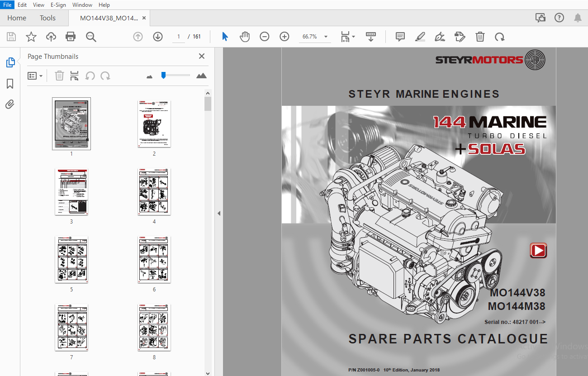Click the red play button on the cover
Viewport: 588px width, 376px height.
click(538, 250)
